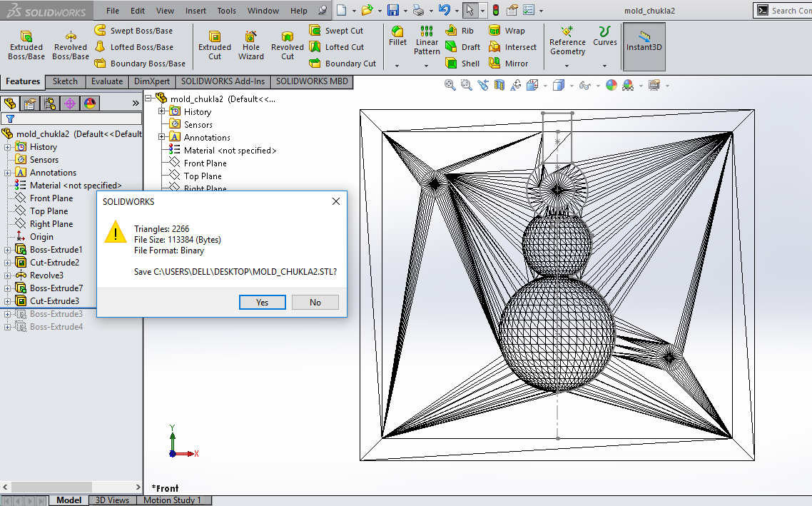The image size is (812, 506).
Task: Close the SOLIDWORKS dialog
Action: point(335,201)
